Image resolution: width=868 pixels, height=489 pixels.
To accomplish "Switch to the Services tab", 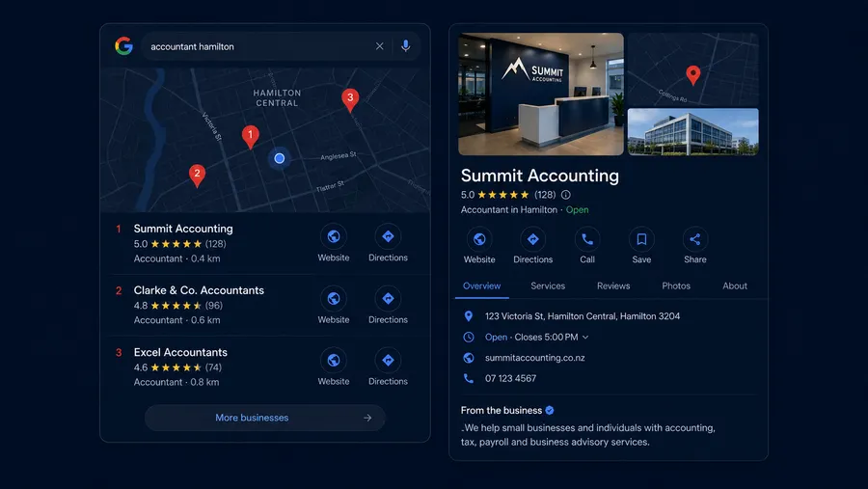I will point(548,285).
